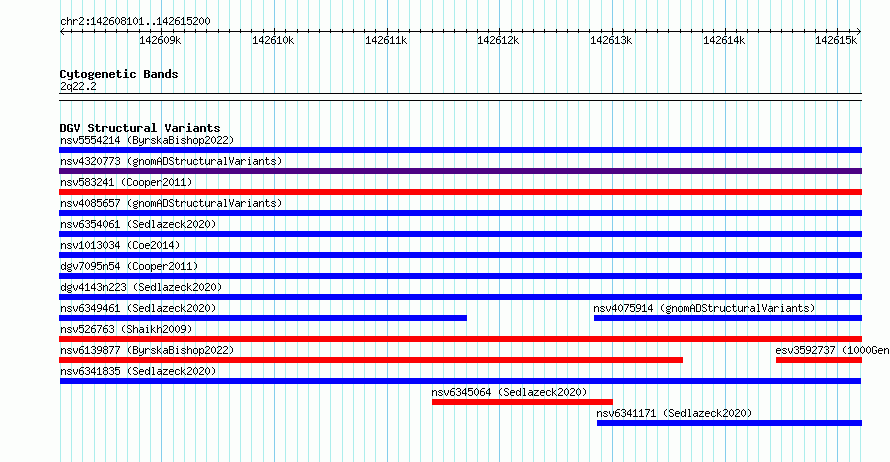Open dgv7095n54 (Cooper2011) label

[129, 266]
